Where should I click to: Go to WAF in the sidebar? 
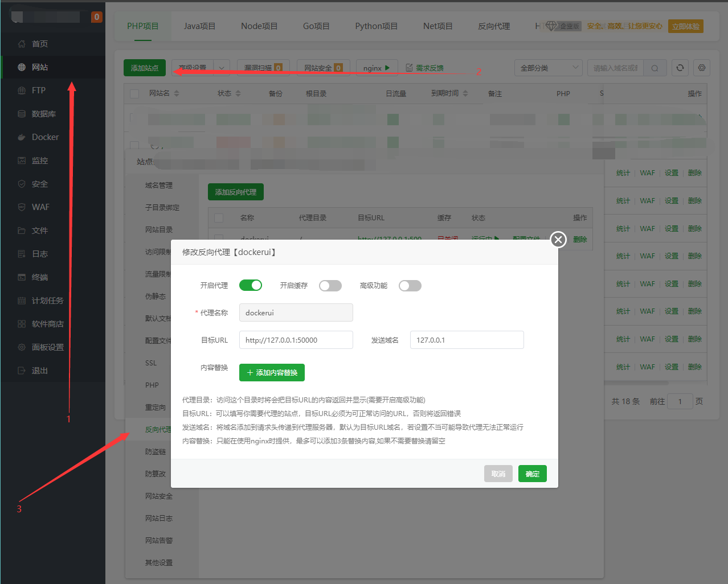click(40, 207)
